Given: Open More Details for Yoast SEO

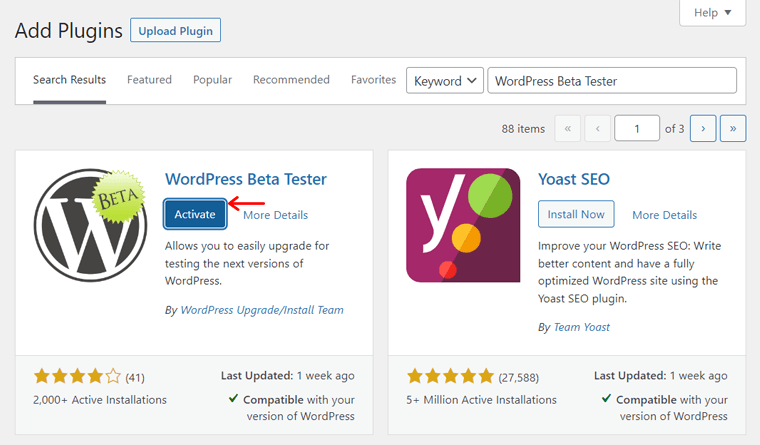Looking at the screenshot, I should 665,215.
